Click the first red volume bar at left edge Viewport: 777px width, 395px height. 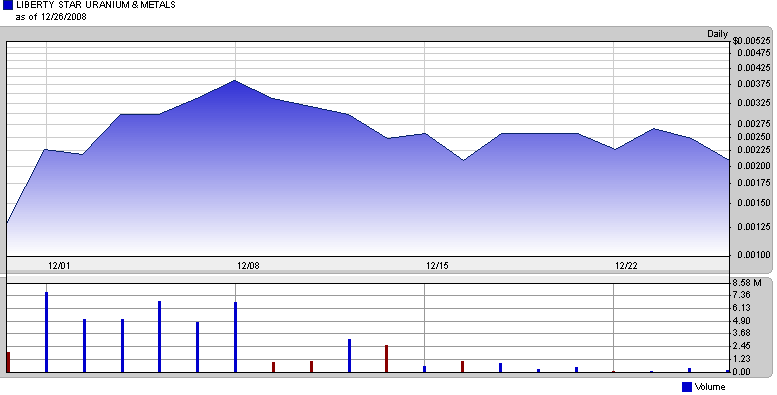[x=8, y=362]
